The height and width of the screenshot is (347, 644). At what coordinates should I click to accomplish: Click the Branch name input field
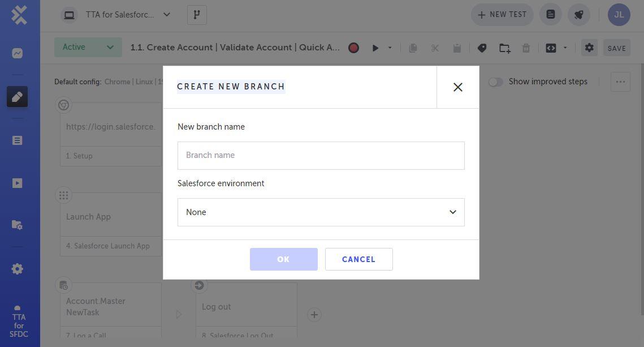[321, 155]
